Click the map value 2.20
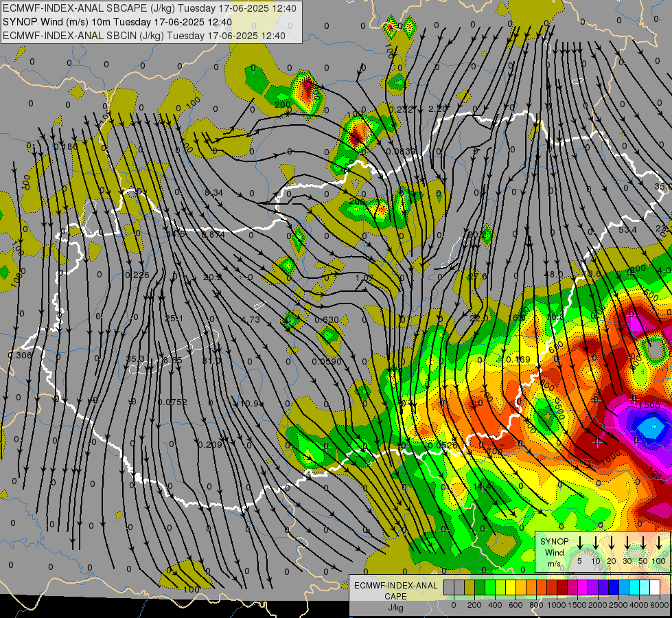 438,109
